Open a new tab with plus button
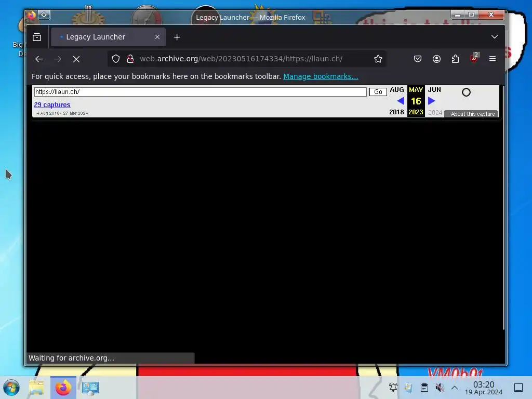 pos(177,37)
